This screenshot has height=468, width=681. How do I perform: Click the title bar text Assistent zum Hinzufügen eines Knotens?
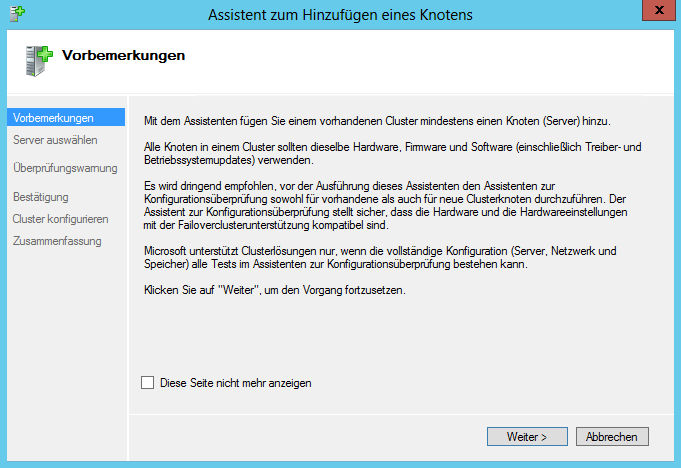pyautogui.click(x=340, y=15)
